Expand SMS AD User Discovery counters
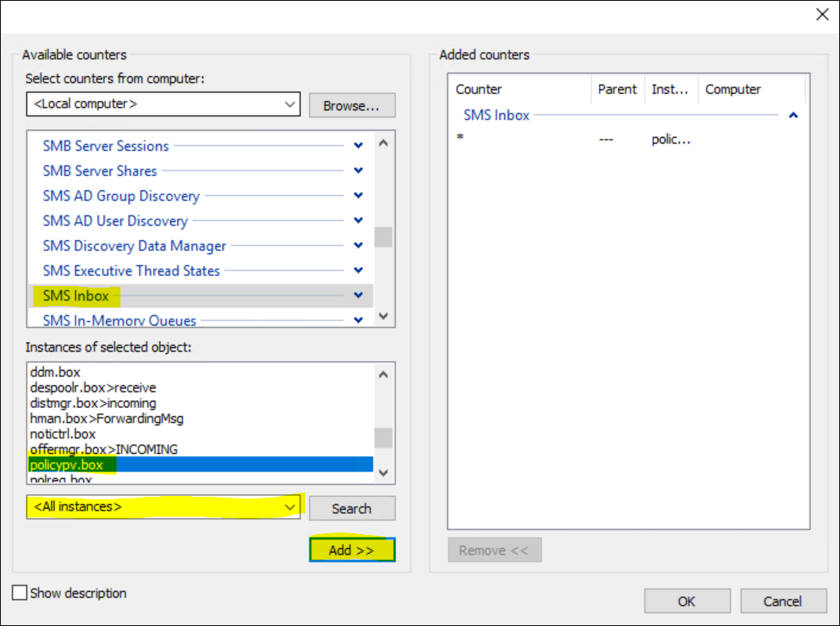The width and height of the screenshot is (840, 626). point(358,220)
